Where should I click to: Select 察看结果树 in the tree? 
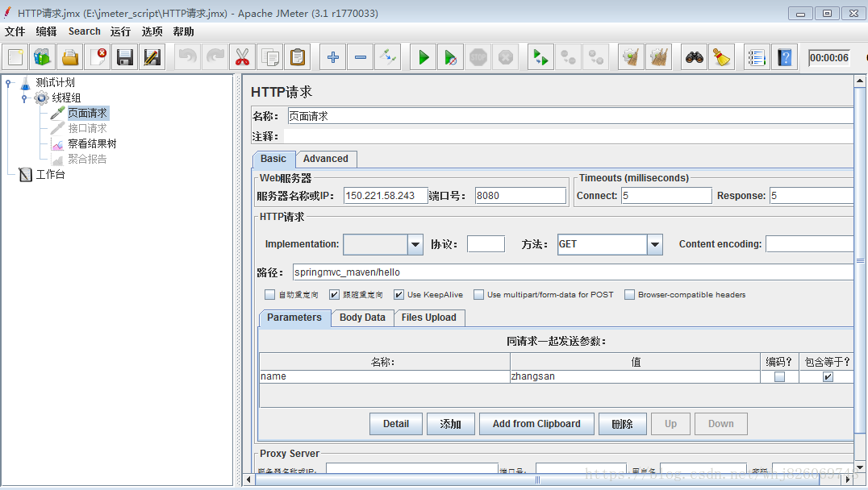tap(92, 143)
